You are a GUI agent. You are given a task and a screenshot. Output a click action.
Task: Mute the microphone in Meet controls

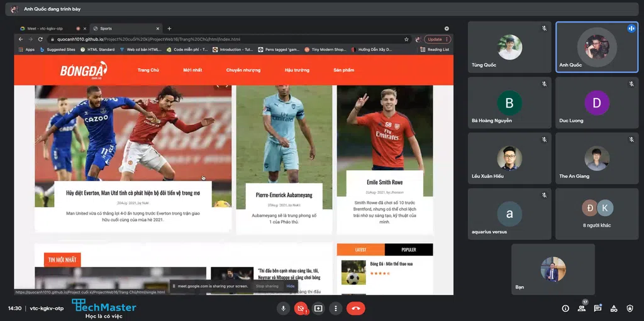pos(283,308)
